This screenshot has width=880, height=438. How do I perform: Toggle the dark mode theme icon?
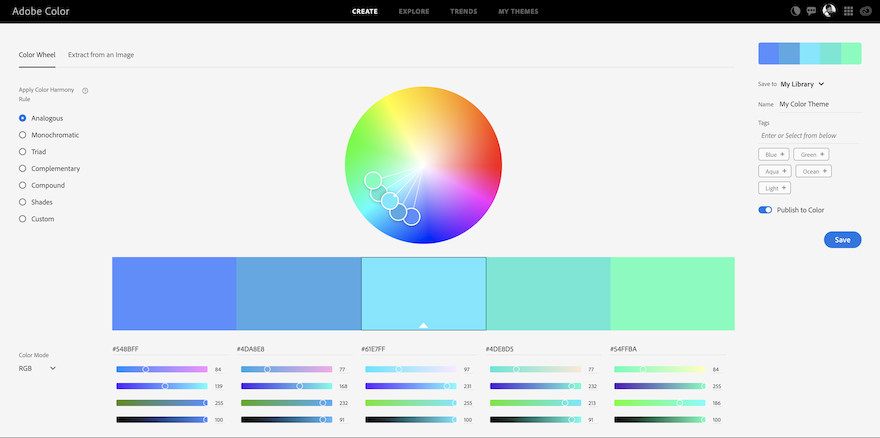click(796, 11)
